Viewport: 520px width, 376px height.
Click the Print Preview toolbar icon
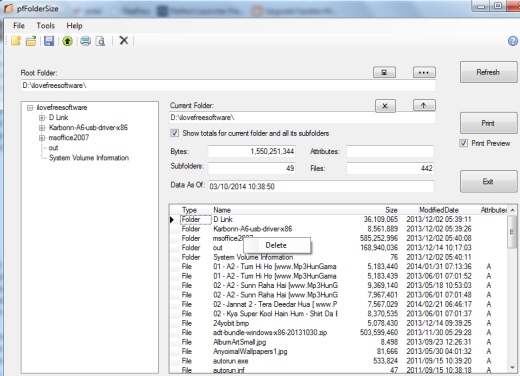coord(100,41)
